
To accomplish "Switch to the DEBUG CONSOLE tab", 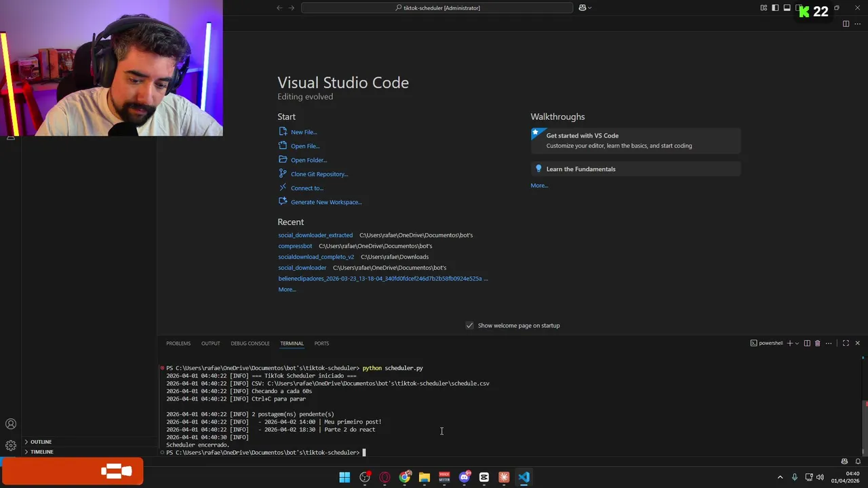I will click(x=250, y=343).
